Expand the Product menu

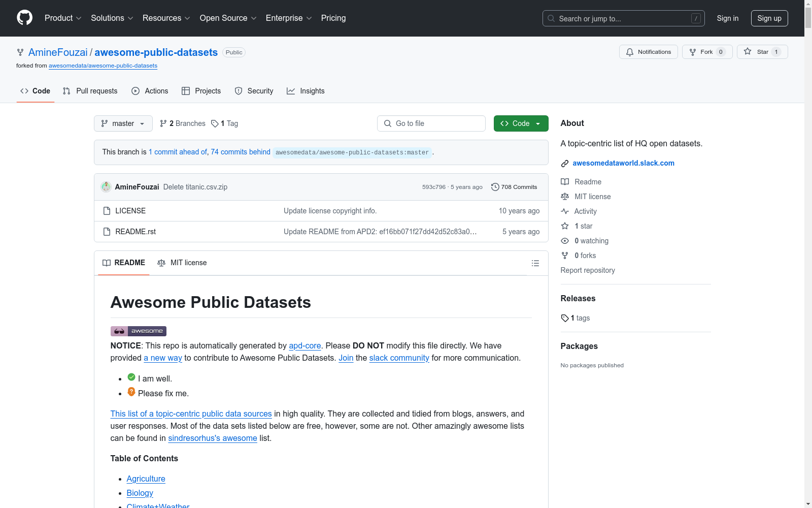(x=63, y=18)
